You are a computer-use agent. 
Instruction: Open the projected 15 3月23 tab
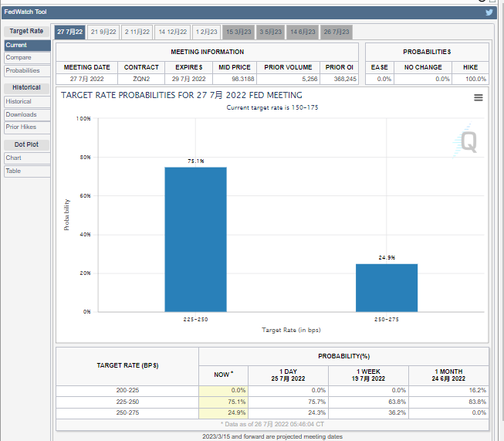click(238, 32)
